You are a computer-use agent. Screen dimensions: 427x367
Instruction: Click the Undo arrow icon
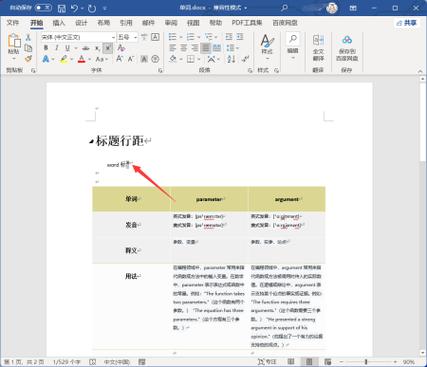[74, 8]
